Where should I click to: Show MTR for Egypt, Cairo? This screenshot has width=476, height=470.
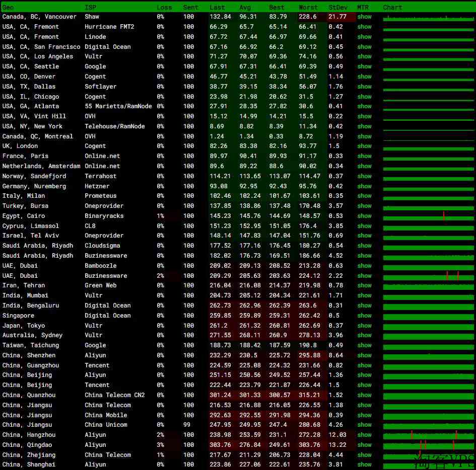pos(364,216)
